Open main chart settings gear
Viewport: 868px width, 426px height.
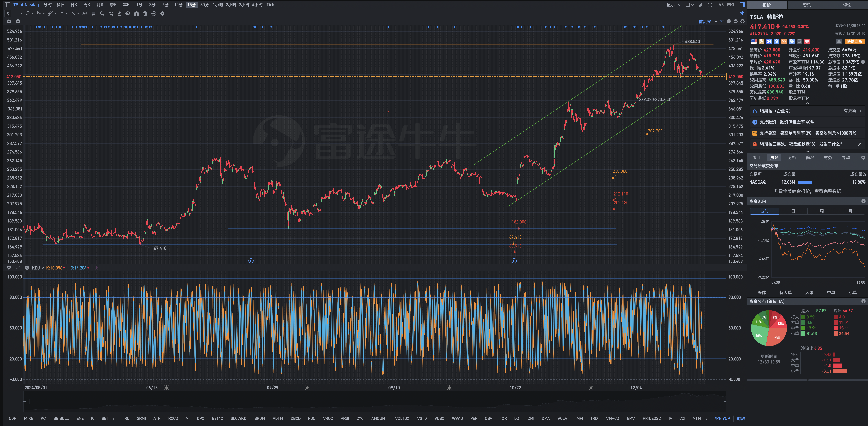(x=9, y=22)
